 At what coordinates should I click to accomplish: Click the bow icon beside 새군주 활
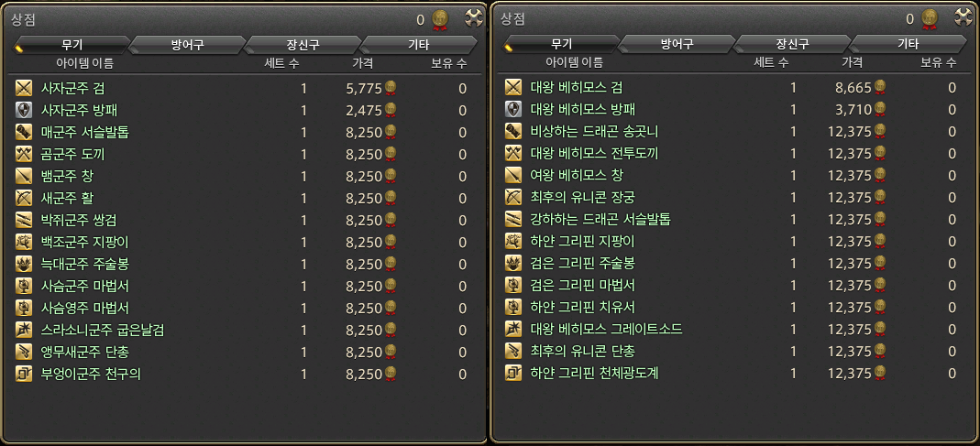coord(24,198)
